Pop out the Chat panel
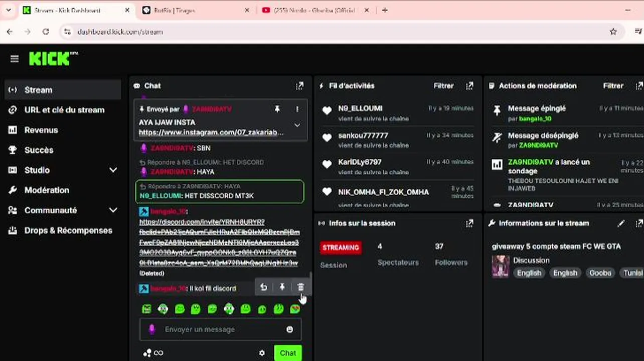Viewport: 644px width, 361px height. pyautogui.click(x=299, y=86)
